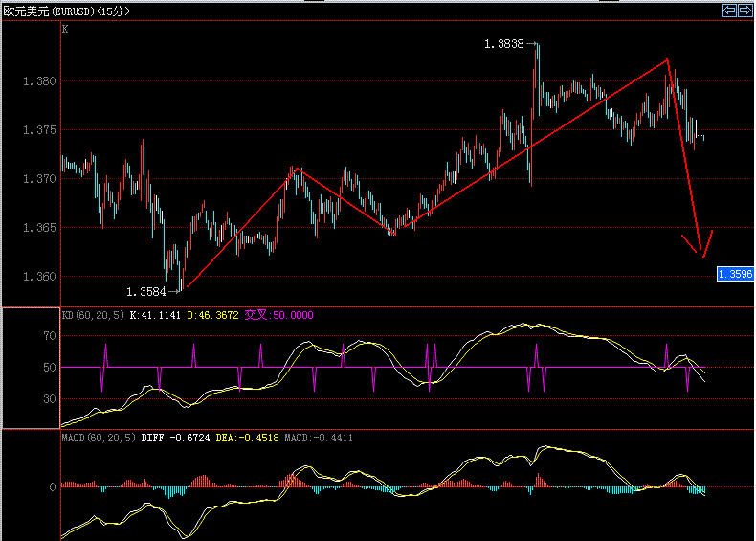
Task: Click the yellow DEA:-0.4518 value
Action: [247, 438]
